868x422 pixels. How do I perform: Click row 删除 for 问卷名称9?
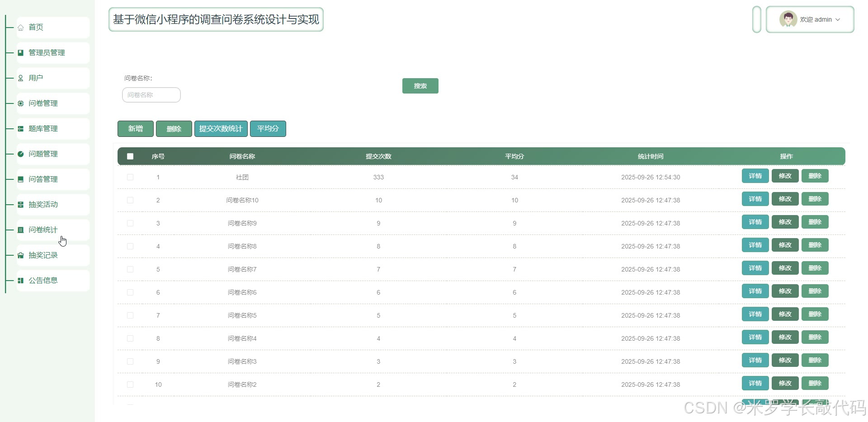[x=815, y=222]
